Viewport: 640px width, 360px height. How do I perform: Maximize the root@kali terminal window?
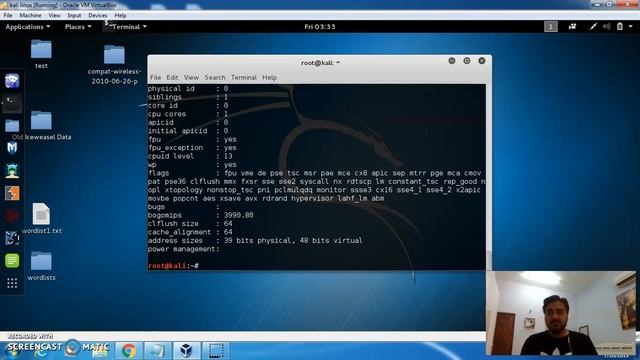[x=467, y=61]
